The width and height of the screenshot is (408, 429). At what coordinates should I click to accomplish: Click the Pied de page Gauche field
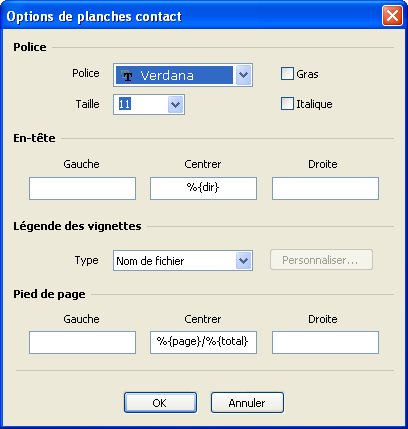[x=82, y=342]
